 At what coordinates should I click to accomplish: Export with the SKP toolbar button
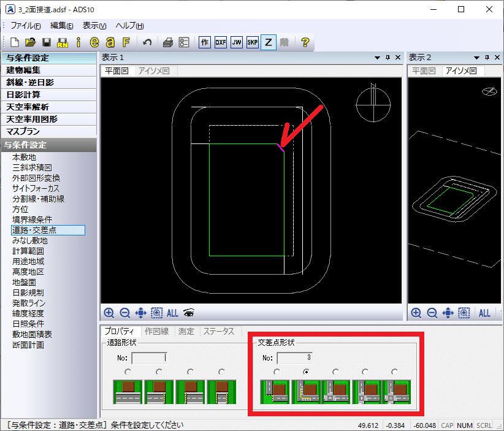click(253, 42)
